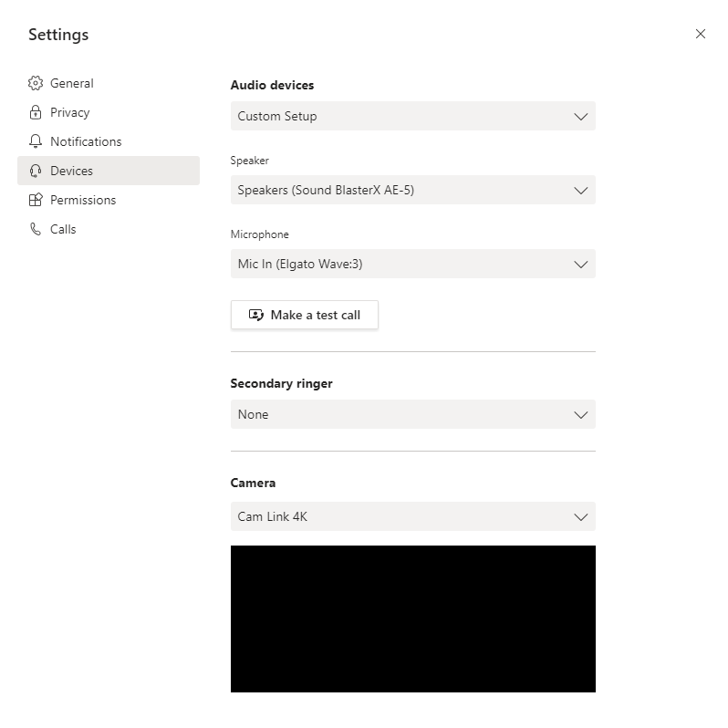The image size is (728, 728).
Task: Switch to the General settings tab
Action: [72, 83]
